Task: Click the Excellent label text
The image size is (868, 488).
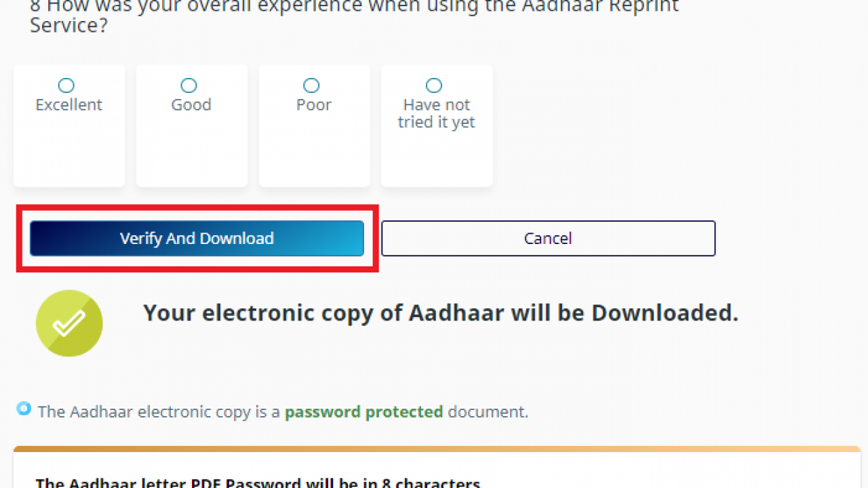Action: [68, 105]
